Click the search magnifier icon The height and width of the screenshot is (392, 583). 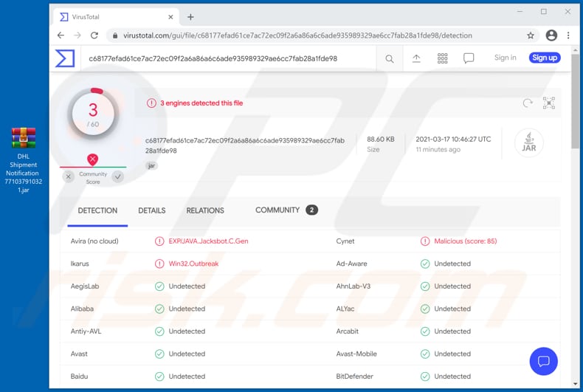coord(390,59)
